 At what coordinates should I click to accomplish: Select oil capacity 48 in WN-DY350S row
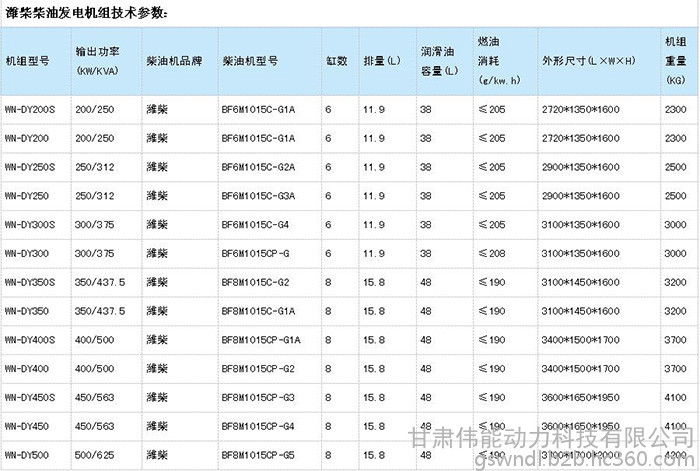point(426,282)
